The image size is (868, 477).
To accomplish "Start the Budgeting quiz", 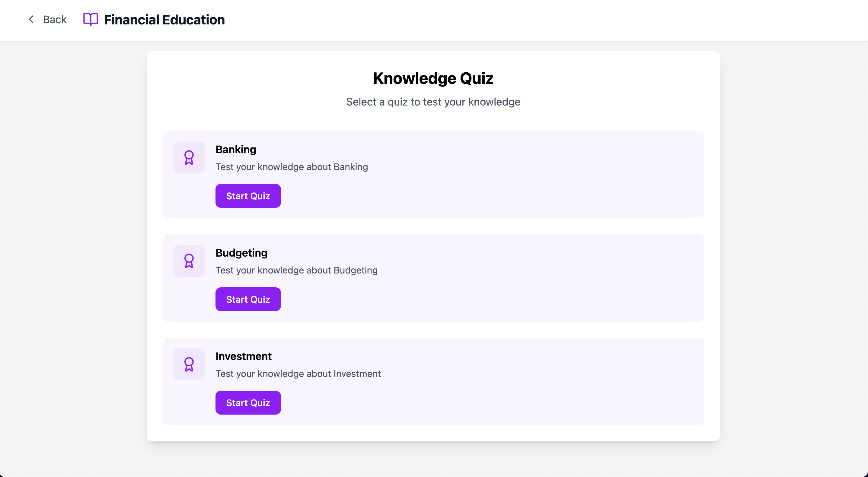I will (x=248, y=299).
